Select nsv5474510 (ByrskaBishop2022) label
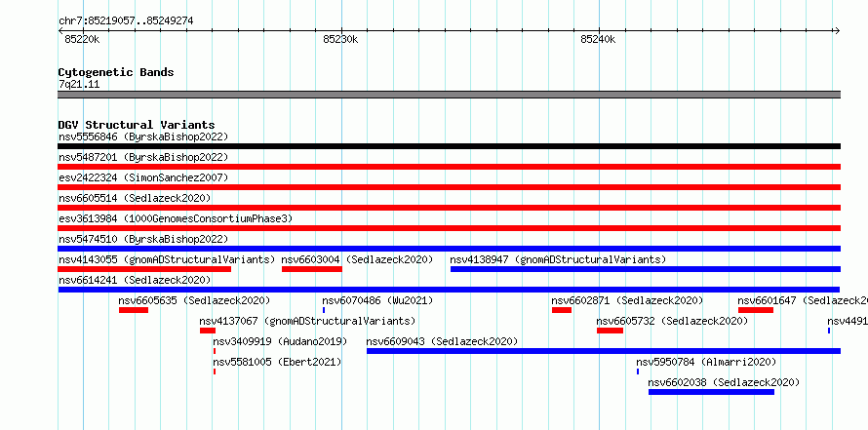 (143, 239)
